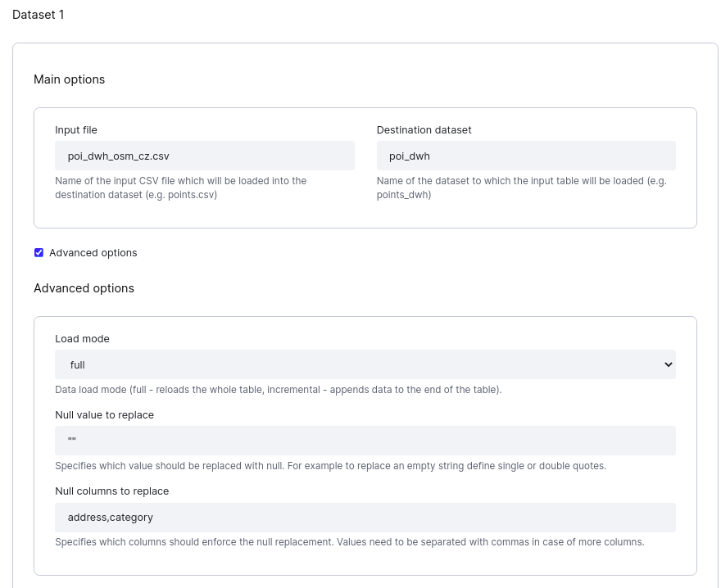Focus the Input file text field

coord(204,156)
